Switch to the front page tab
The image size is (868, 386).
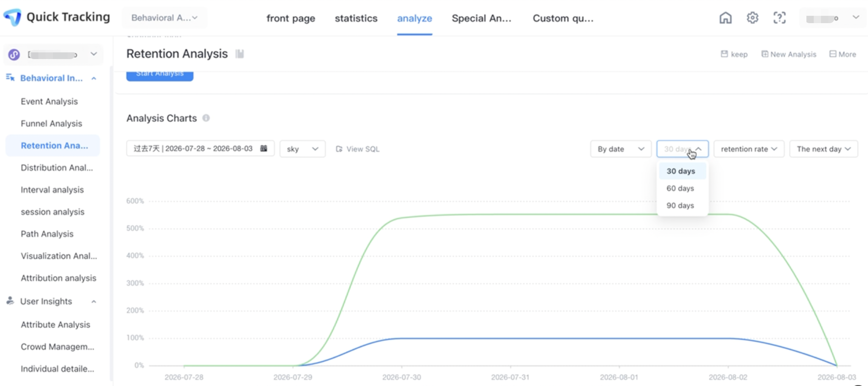291,18
